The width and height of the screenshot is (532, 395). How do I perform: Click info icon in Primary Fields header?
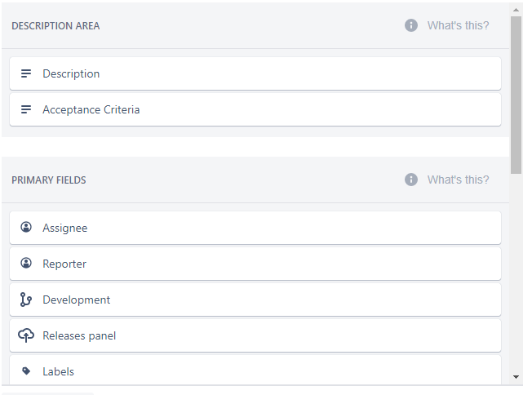click(x=411, y=180)
